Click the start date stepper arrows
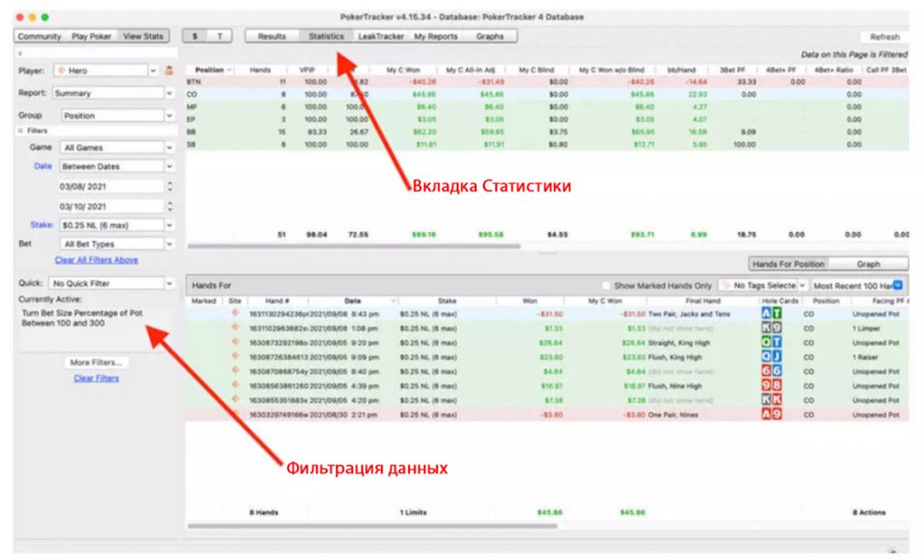Viewport: 924px width, 560px height. point(170,186)
